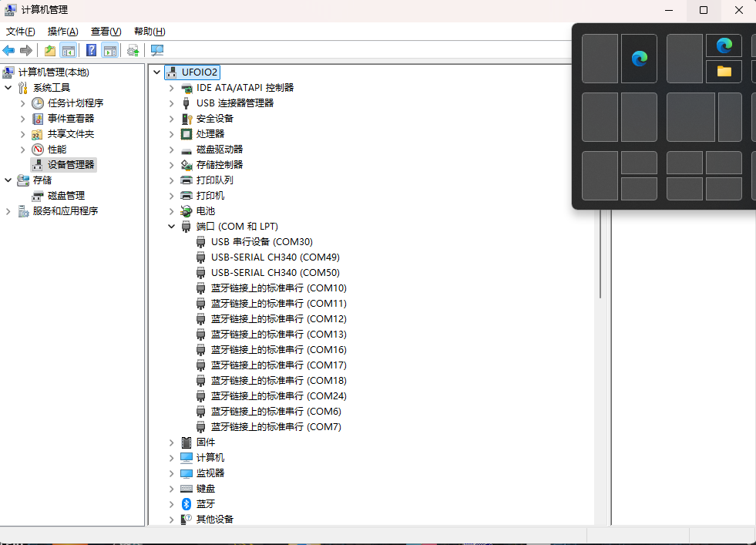Click the 蓝牙 Bluetooth icon

pyautogui.click(x=186, y=504)
